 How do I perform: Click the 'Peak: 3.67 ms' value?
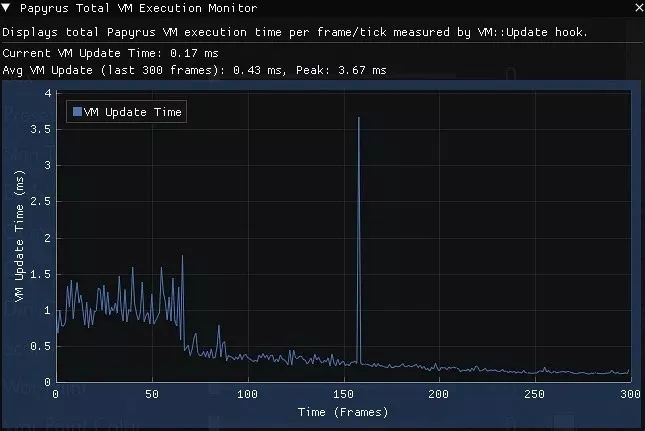tap(341, 70)
